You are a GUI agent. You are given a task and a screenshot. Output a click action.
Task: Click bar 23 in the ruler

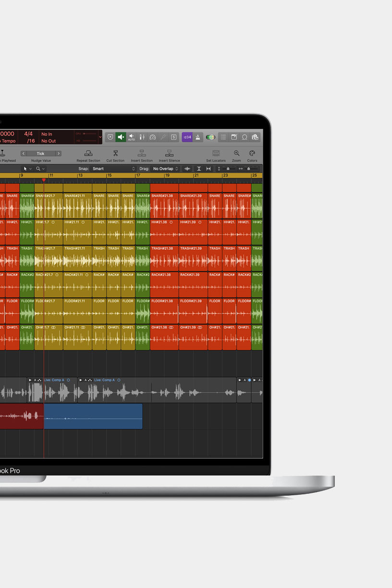pyautogui.click(x=225, y=176)
